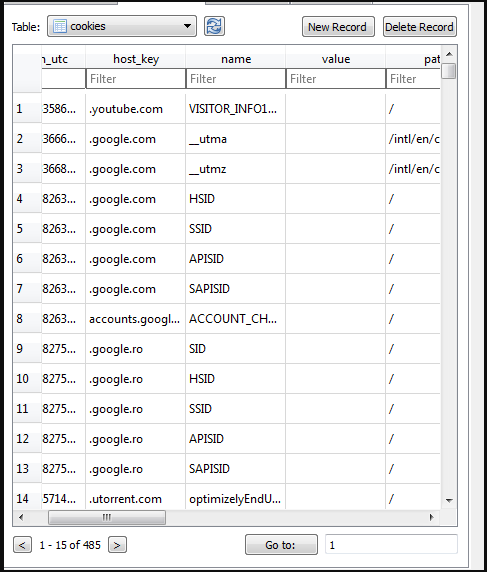The width and height of the screenshot is (487, 572).
Task: Click the vertical scrollbar down arrow
Action: [449, 500]
